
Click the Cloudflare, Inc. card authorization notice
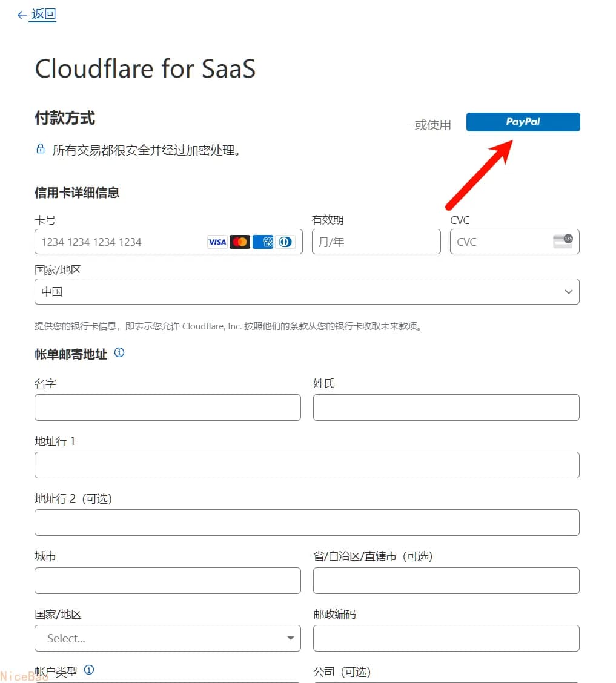(228, 326)
